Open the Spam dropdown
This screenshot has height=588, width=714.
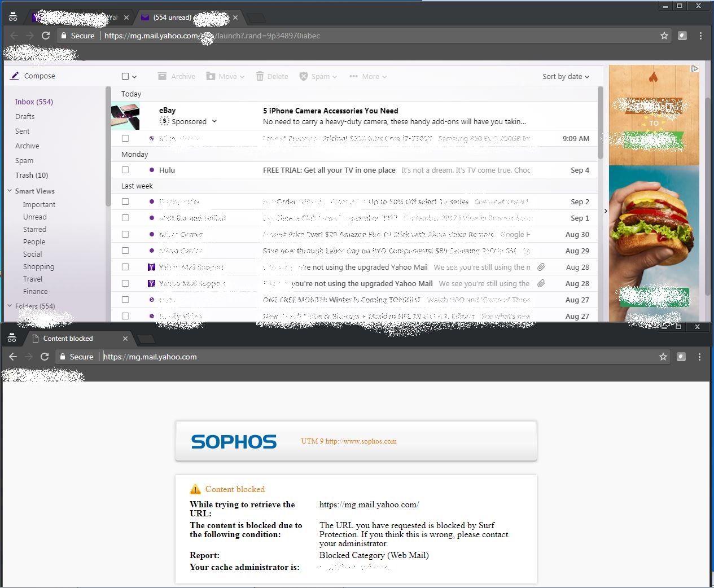(318, 77)
